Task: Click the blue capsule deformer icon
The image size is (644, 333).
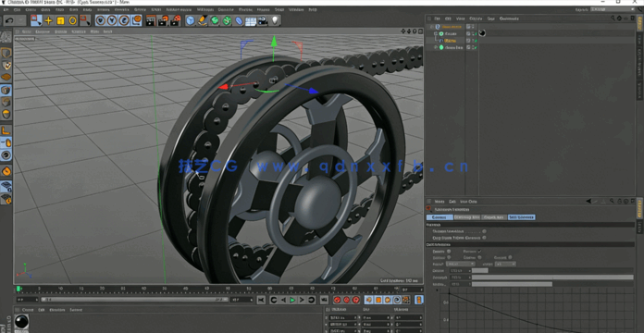Action: click(x=239, y=20)
